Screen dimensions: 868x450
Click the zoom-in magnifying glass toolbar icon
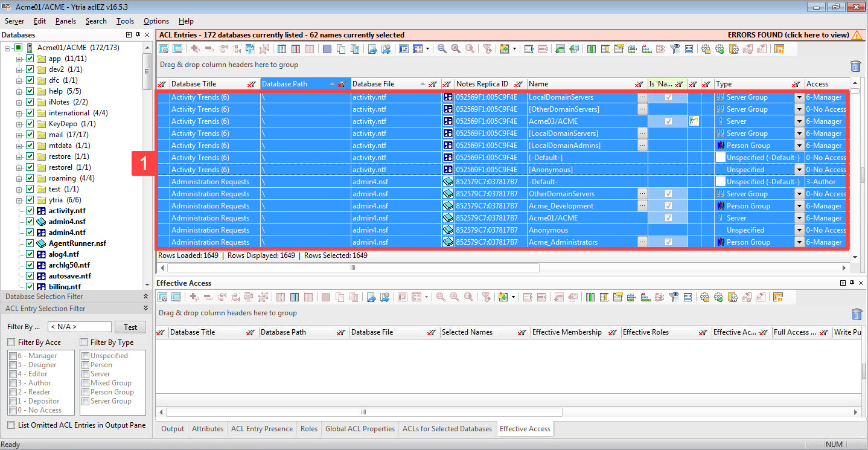(442, 48)
